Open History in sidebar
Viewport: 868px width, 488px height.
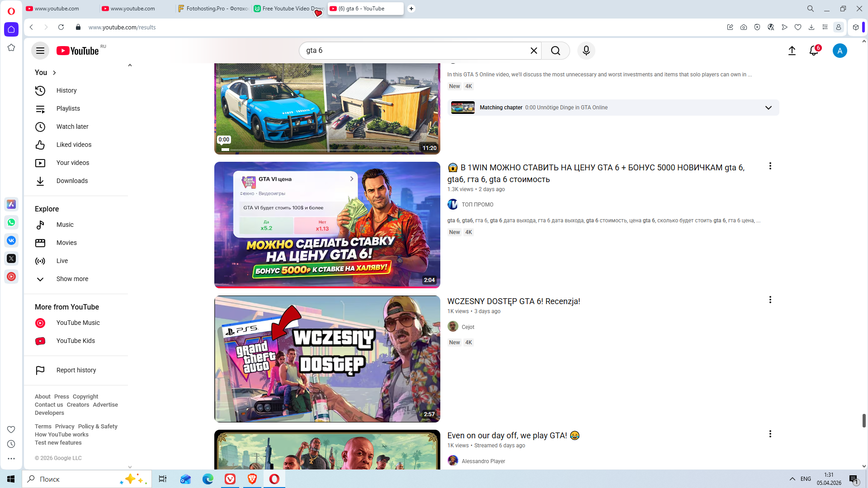point(66,90)
